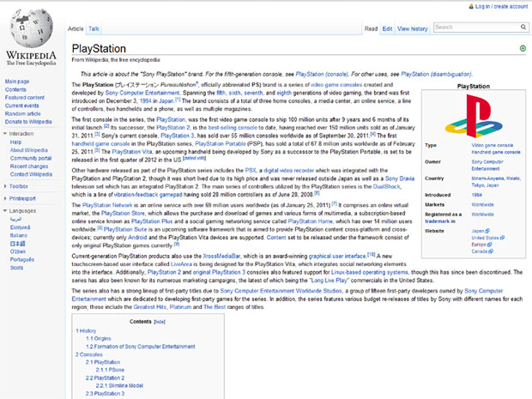Open external link icon next to Japan website
The width and height of the screenshot is (532, 399).
[487, 231]
